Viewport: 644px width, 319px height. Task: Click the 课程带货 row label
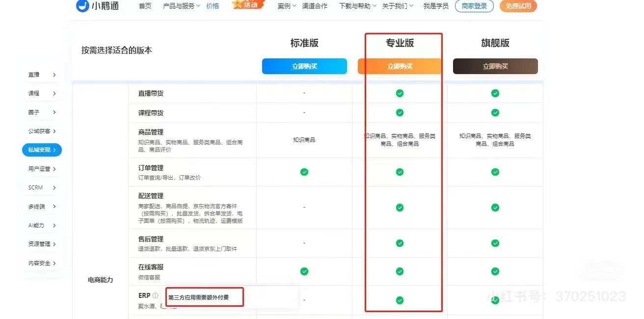(151, 113)
